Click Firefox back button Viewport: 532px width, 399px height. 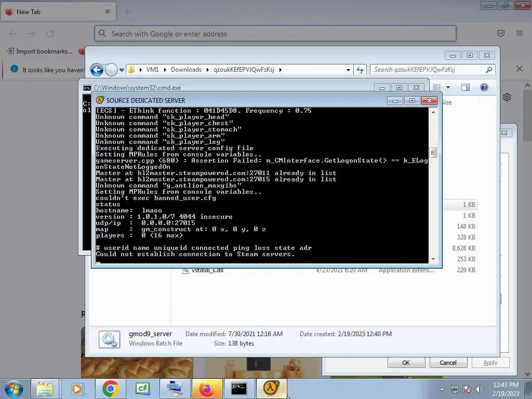point(12,34)
